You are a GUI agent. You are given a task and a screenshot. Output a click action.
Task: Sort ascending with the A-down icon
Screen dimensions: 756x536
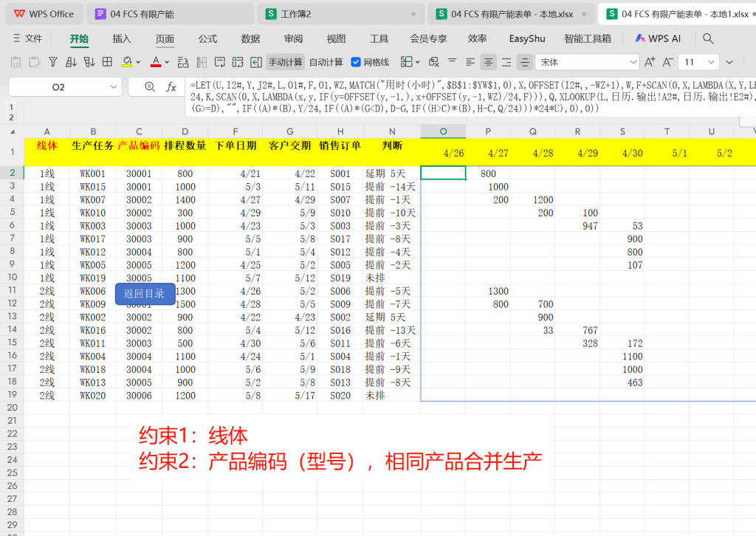coord(72,62)
